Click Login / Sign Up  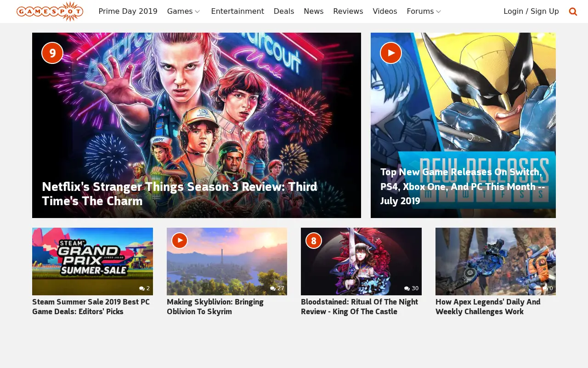pos(531,11)
